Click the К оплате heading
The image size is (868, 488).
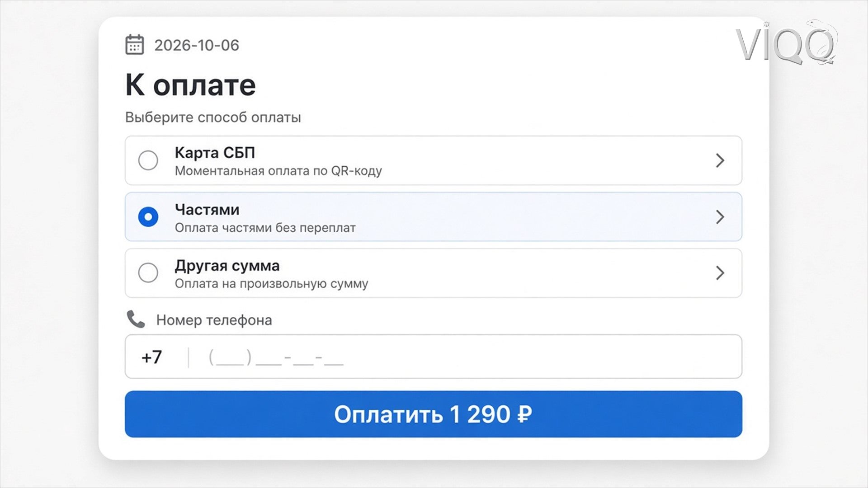coord(190,84)
